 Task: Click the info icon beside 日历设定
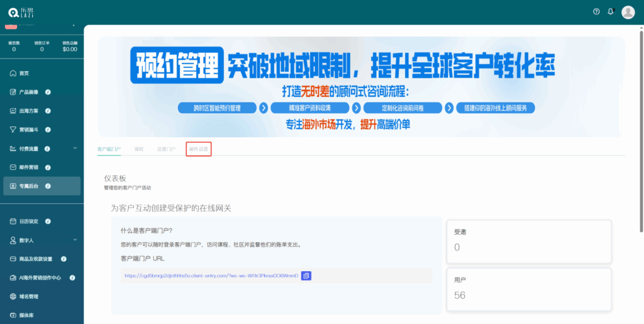point(48,221)
